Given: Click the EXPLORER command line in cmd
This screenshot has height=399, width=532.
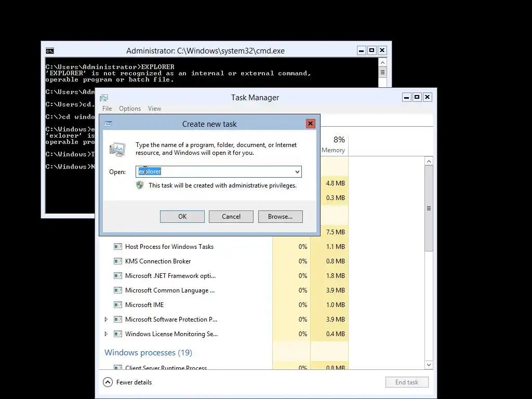Looking at the screenshot, I should tap(110, 67).
